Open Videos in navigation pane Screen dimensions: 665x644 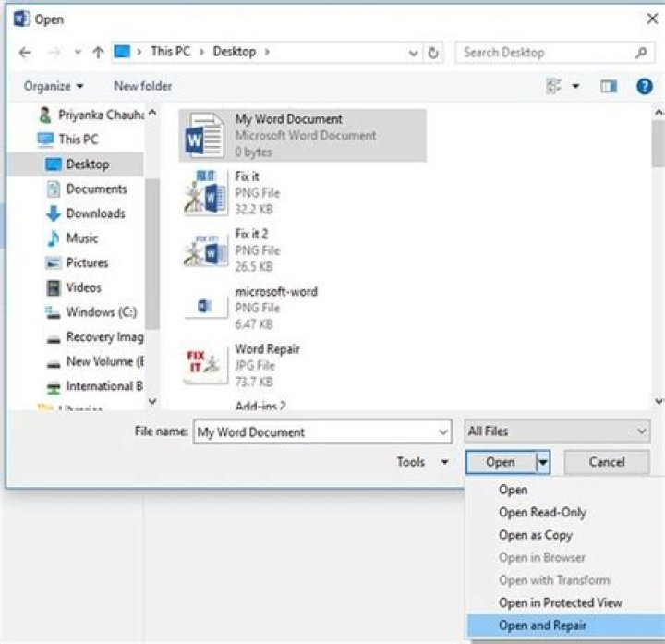point(74,287)
